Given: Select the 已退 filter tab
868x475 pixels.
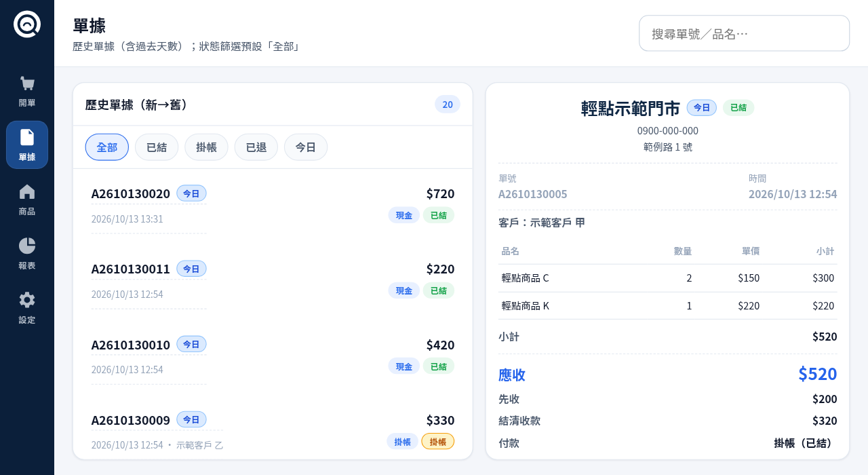Looking at the screenshot, I should (256, 147).
